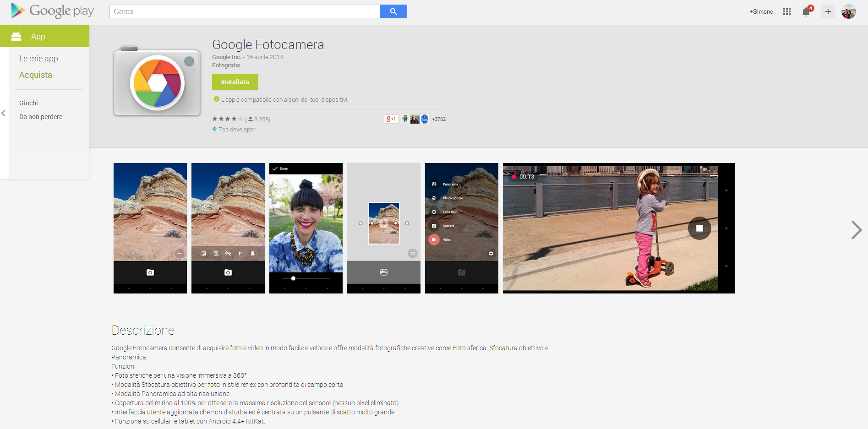Open the Panorama mode menu screenshot
Viewport: 868px width, 429px height.
coord(462,228)
